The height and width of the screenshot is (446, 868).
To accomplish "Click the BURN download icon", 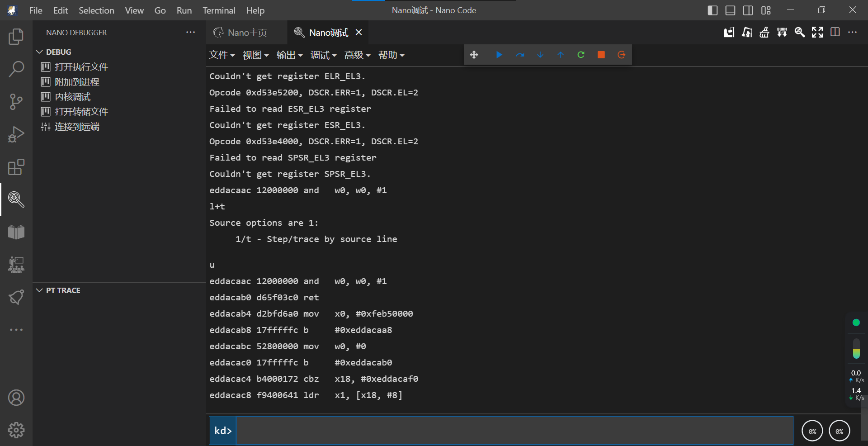I will pos(782,32).
